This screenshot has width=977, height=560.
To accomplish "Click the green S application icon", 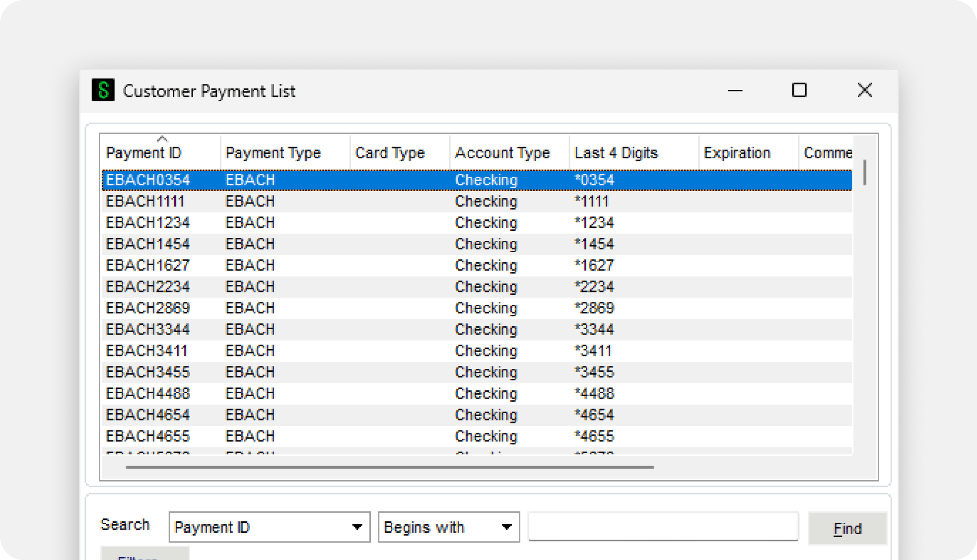I will tap(103, 90).
